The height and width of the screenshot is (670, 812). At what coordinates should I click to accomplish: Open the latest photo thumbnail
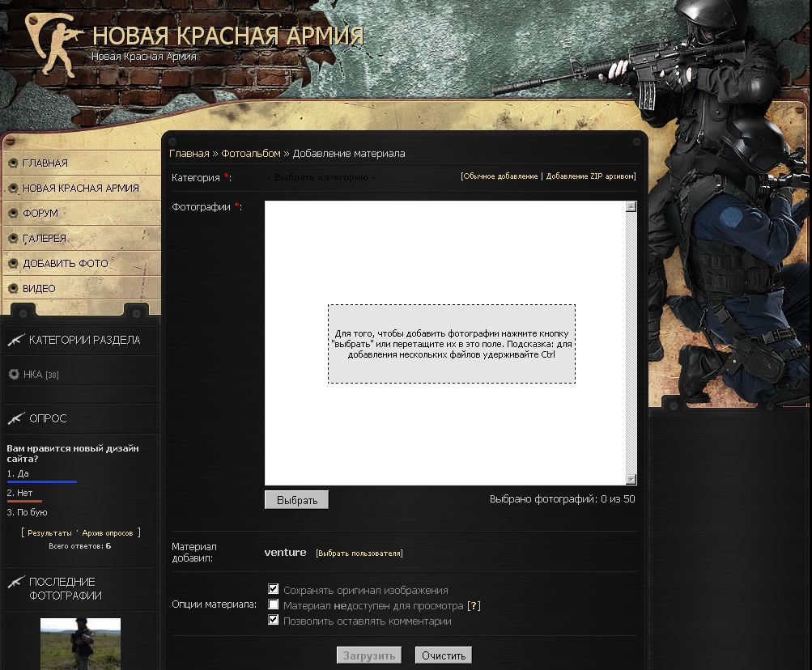pos(80,643)
